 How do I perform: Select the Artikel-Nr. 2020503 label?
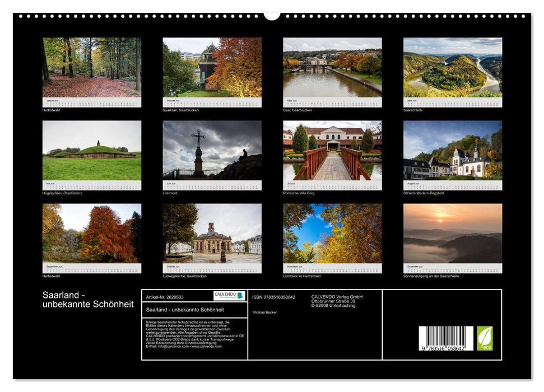[165, 297]
